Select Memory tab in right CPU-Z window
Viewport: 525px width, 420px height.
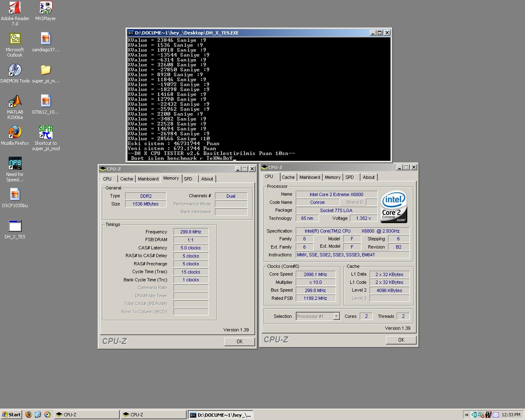pyautogui.click(x=333, y=177)
